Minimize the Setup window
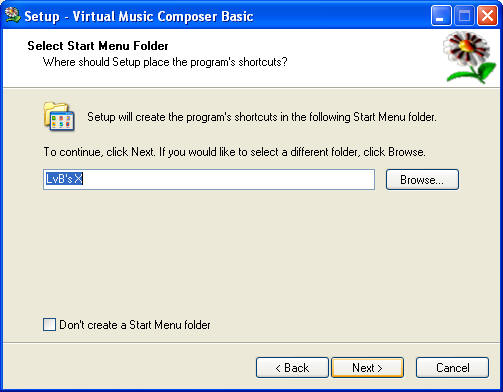Viewport: 503px width, 392px height. pos(441,16)
